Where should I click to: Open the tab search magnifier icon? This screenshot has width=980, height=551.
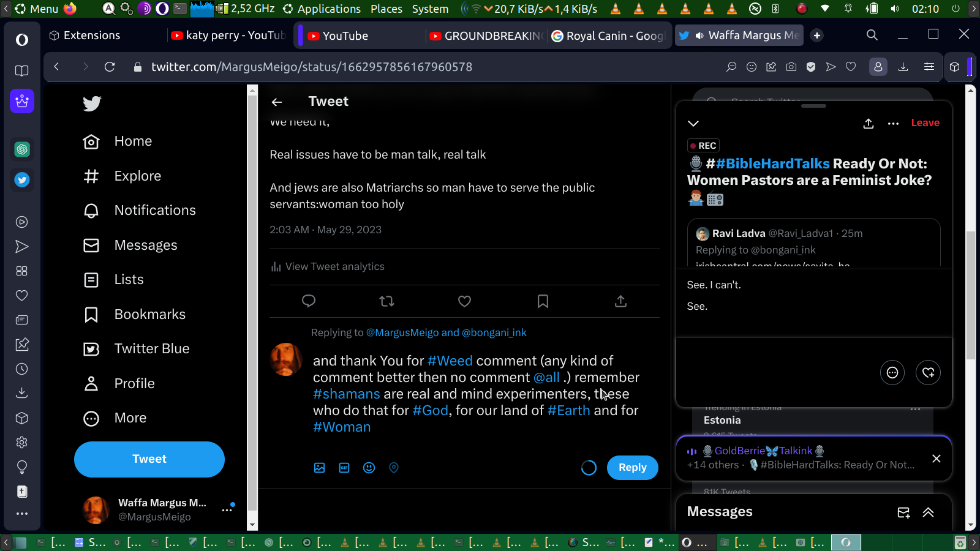[x=872, y=35]
